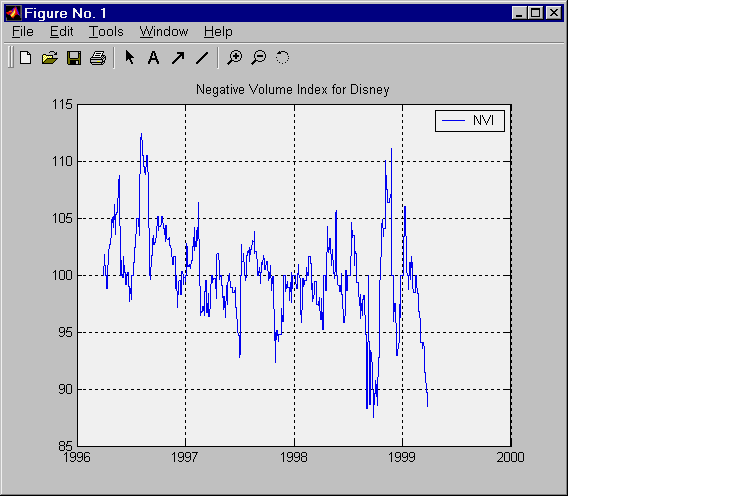Open the Edit menu
This screenshot has height=498, width=740.
point(61,32)
